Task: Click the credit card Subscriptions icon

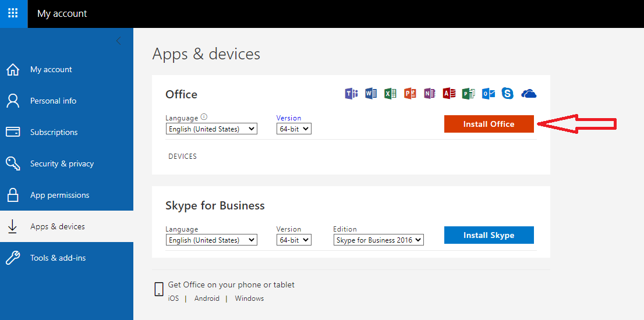Action: pos(13,132)
